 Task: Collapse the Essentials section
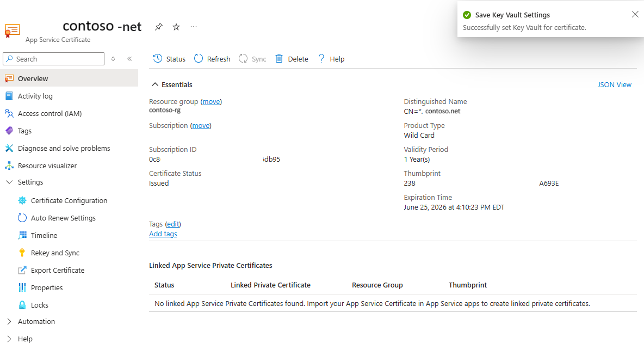pyautogui.click(x=155, y=84)
